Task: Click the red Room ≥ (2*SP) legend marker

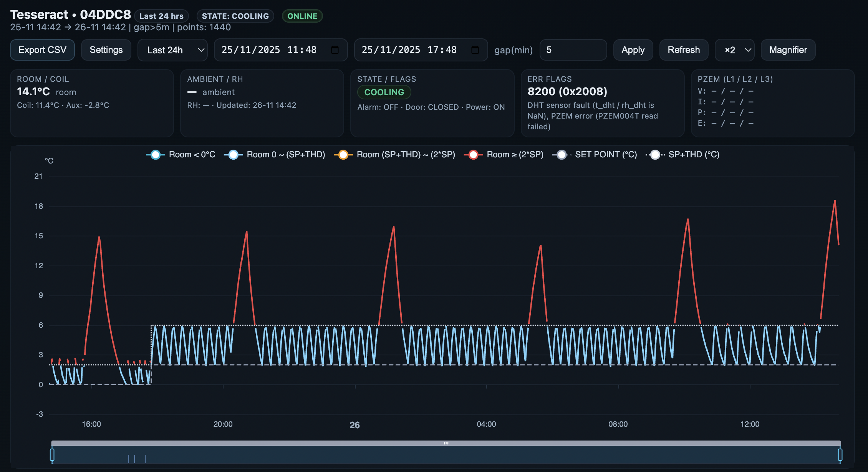Action: [x=473, y=155]
